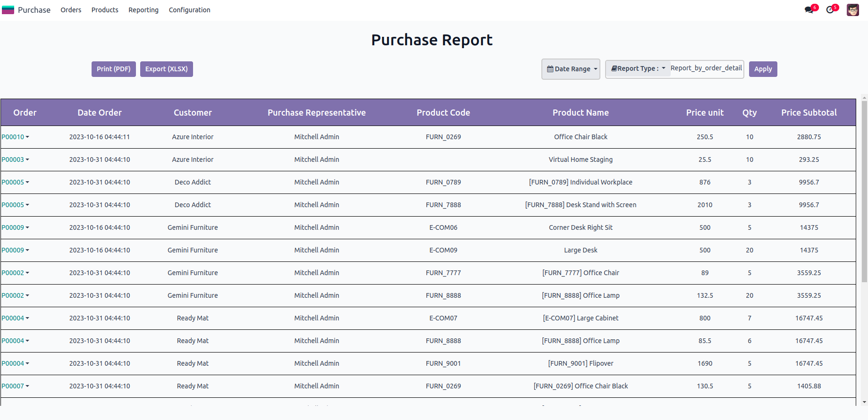This screenshot has height=420, width=868.
Task: Click the Purchase app logo icon
Action: [x=8, y=10]
